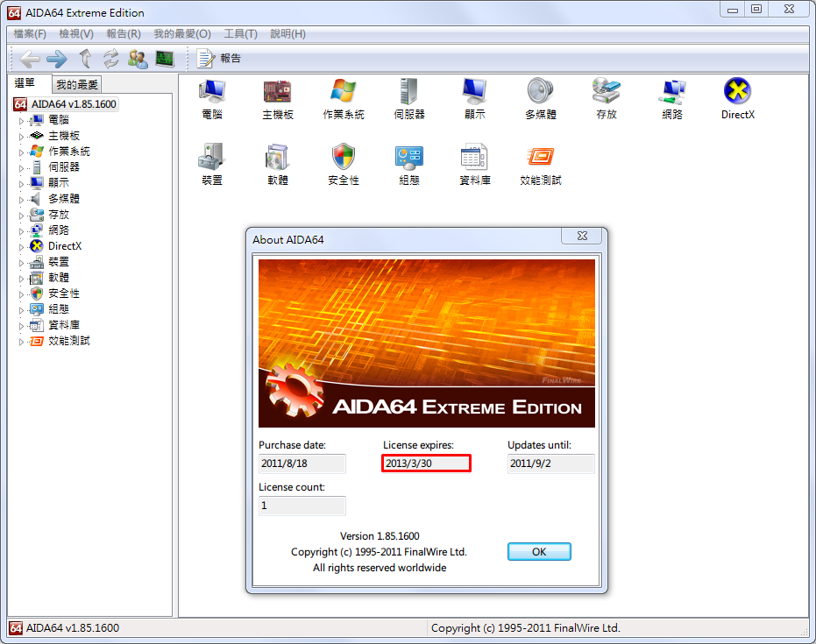This screenshot has width=816, height=644.
Task: Open the 主機板 motherboard icon in main pane
Action: click(277, 99)
